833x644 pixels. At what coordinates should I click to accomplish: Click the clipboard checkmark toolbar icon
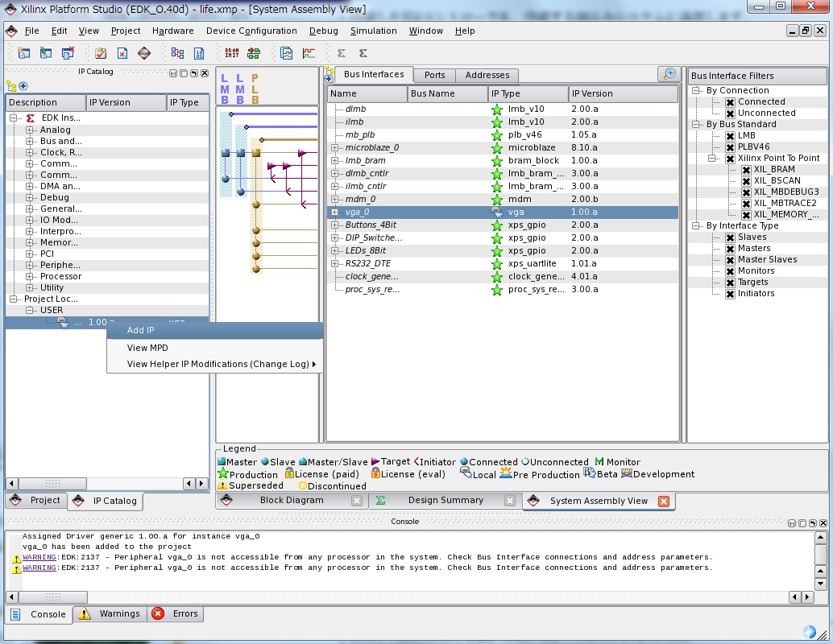pyautogui.click(x=101, y=53)
